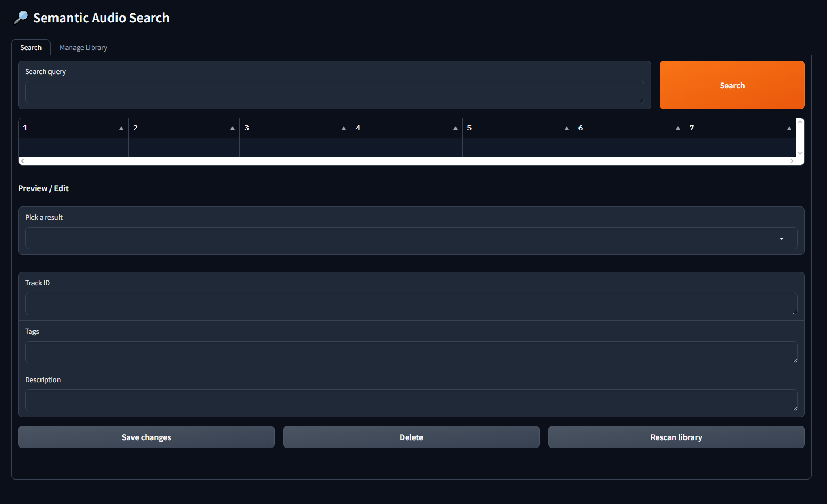Click the Save changes button
The image size is (827, 504).
pyautogui.click(x=146, y=437)
